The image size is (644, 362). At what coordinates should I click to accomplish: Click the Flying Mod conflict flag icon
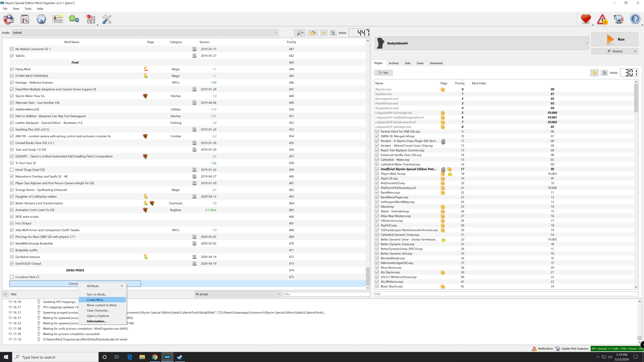(146, 69)
